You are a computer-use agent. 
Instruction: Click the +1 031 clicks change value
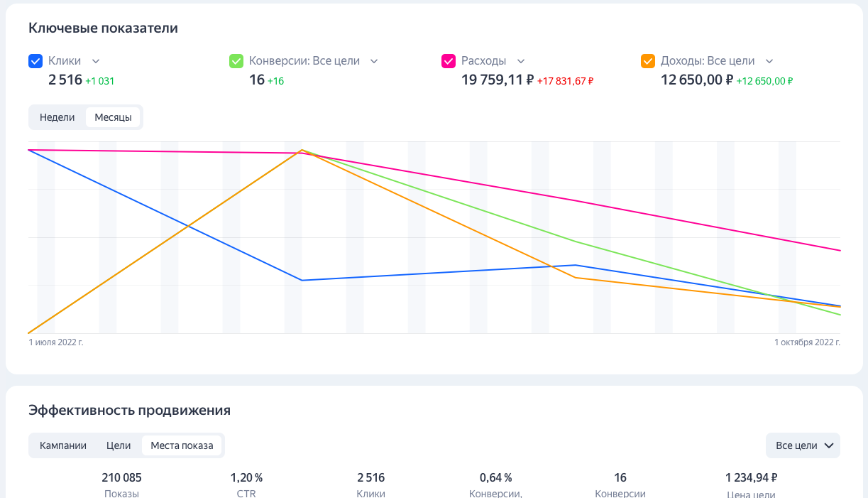click(x=100, y=81)
